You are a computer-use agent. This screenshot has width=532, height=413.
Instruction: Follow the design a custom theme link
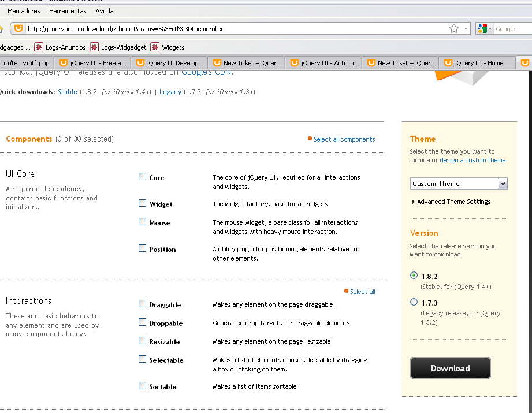pyautogui.click(x=473, y=160)
